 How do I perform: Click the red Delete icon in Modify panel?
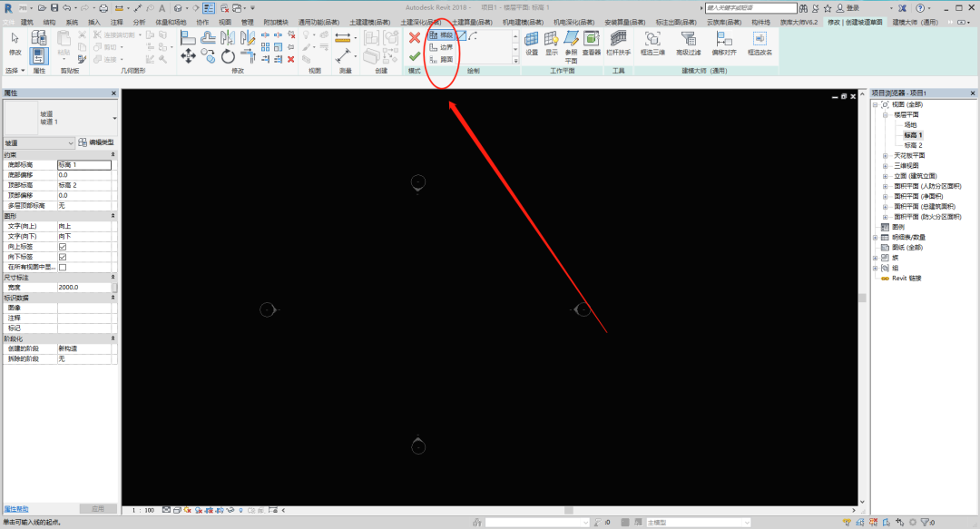click(x=290, y=59)
